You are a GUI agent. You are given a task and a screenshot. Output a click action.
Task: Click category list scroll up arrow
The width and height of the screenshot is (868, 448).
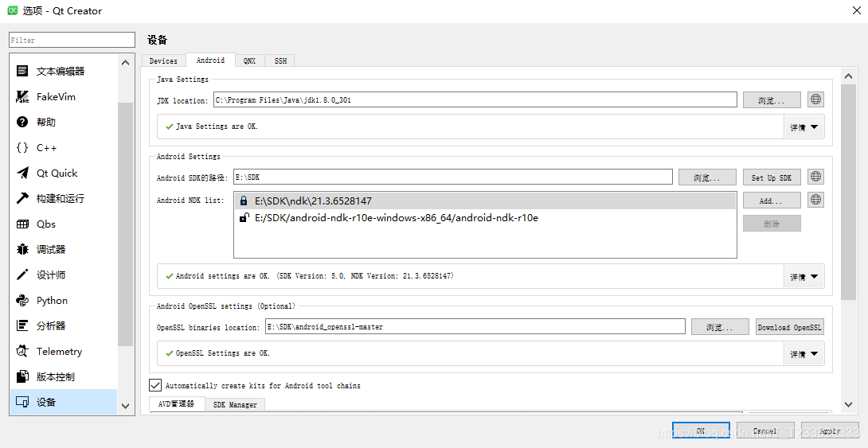tap(126, 63)
